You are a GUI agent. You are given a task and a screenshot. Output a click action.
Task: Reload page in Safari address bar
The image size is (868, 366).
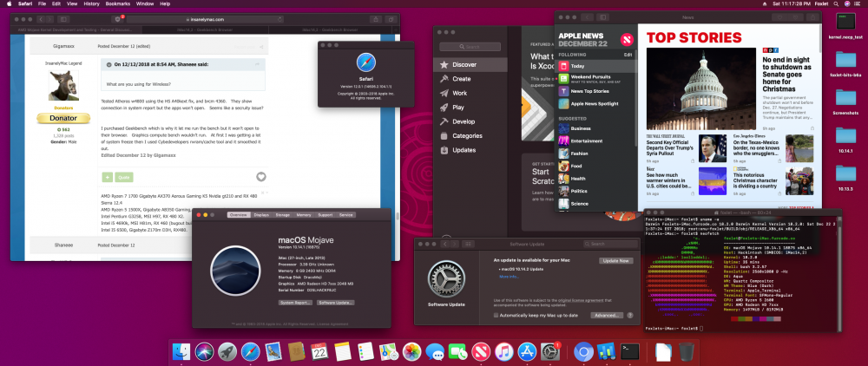279,19
